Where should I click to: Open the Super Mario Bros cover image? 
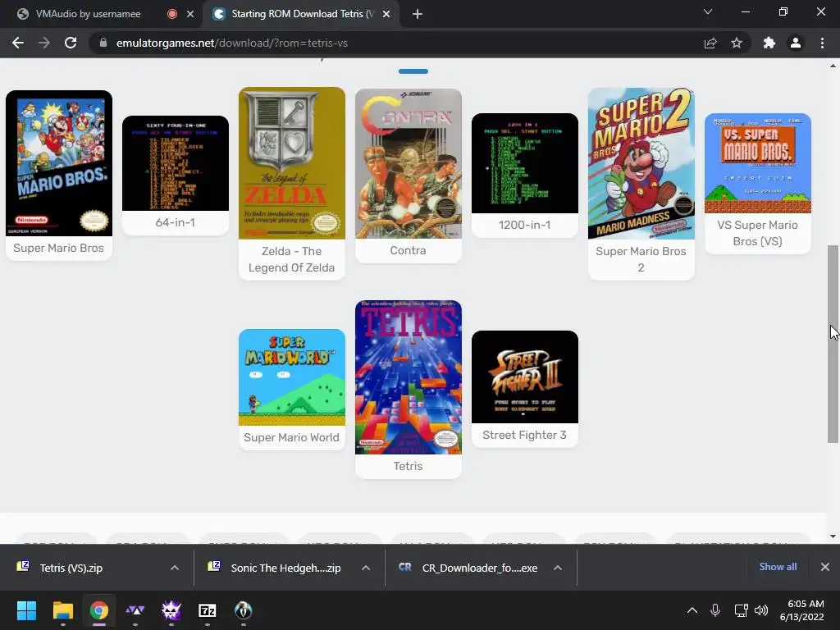59,163
